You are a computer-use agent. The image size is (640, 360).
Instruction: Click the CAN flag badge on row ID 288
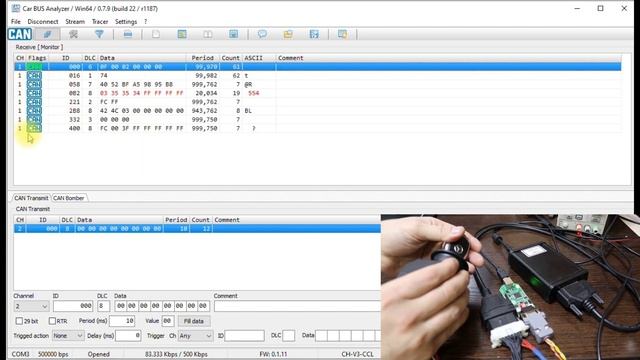(34, 111)
